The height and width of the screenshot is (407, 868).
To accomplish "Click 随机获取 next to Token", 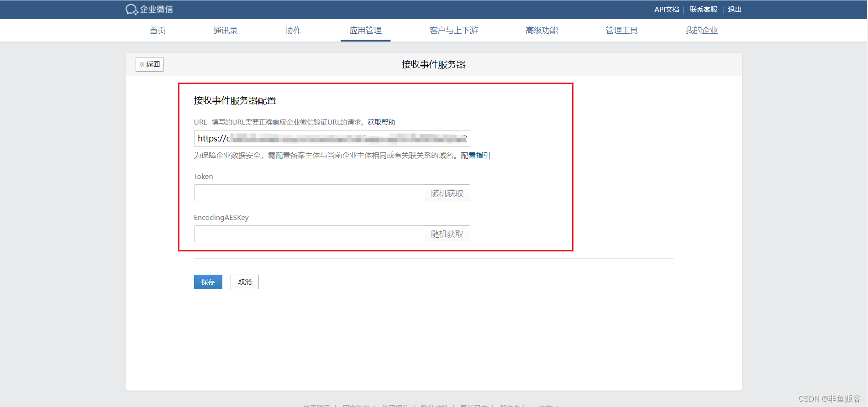I will (447, 193).
